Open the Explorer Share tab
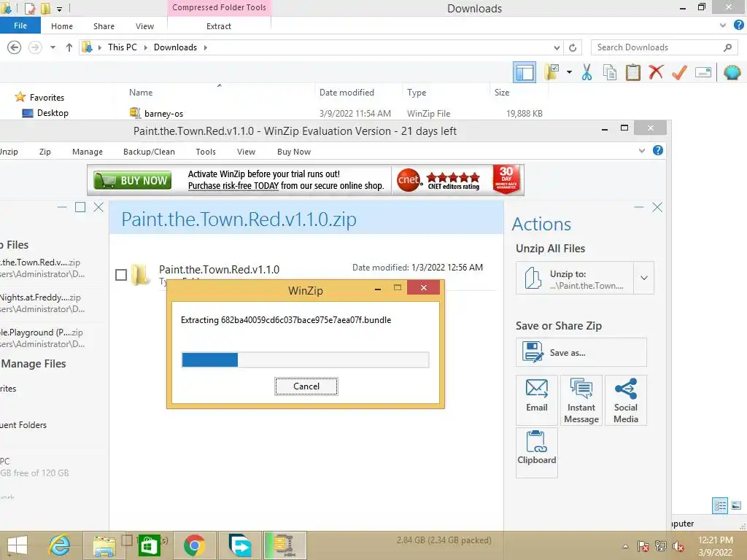This screenshot has width=747, height=560. (x=104, y=26)
